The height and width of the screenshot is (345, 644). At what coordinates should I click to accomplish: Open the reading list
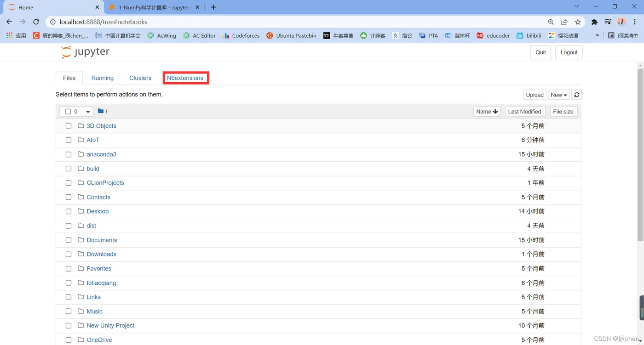click(x=623, y=35)
